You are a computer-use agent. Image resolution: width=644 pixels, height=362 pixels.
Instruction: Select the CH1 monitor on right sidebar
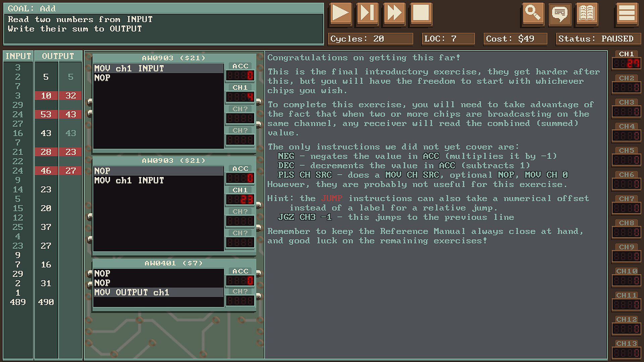point(626,63)
